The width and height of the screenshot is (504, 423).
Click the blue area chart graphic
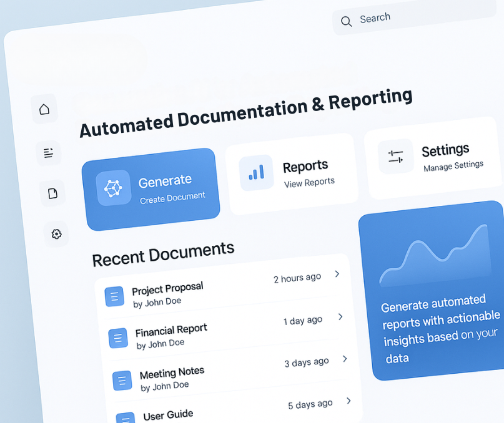click(x=435, y=255)
